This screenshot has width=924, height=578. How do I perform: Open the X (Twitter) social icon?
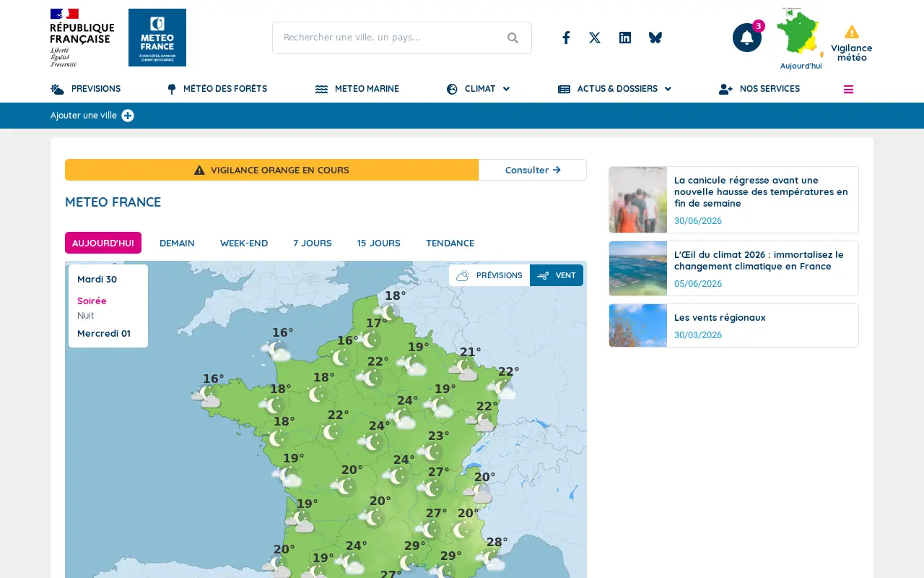pos(595,38)
